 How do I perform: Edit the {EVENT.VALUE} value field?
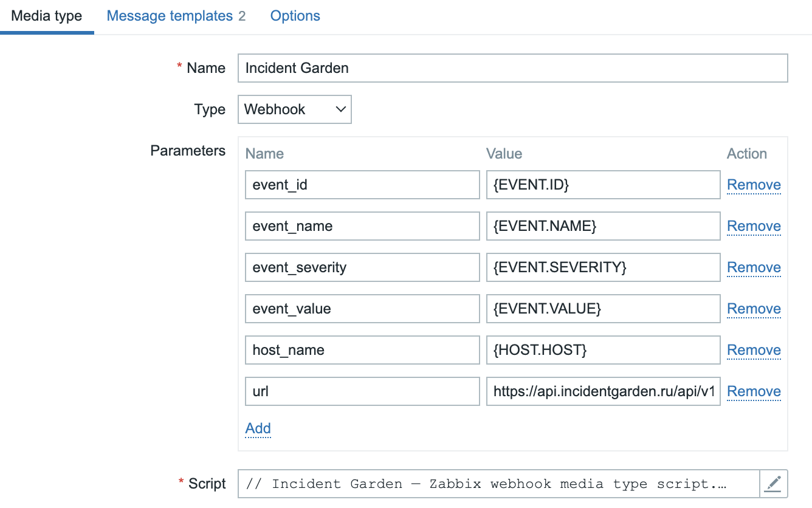603,309
